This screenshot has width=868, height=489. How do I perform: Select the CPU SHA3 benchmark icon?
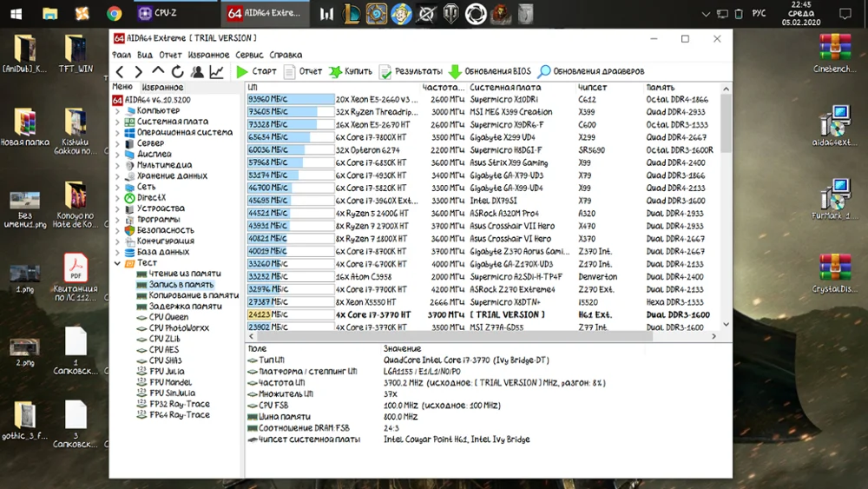coord(141,360)
